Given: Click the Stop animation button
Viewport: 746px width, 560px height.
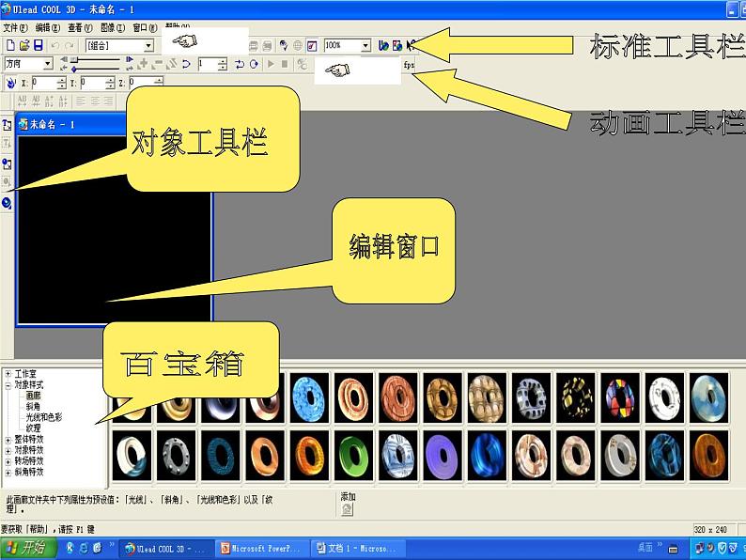Looking at the screenshot, I should coord(285,64).
